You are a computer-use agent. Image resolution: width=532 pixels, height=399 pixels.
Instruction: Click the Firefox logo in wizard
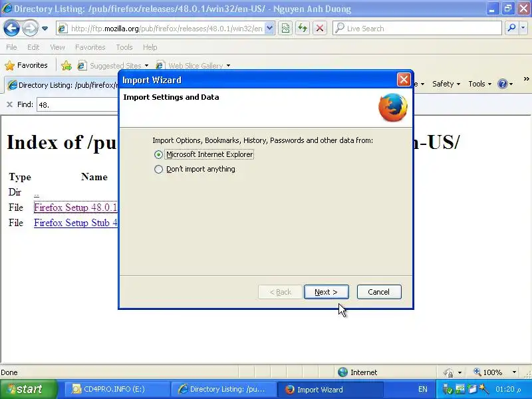393,107
